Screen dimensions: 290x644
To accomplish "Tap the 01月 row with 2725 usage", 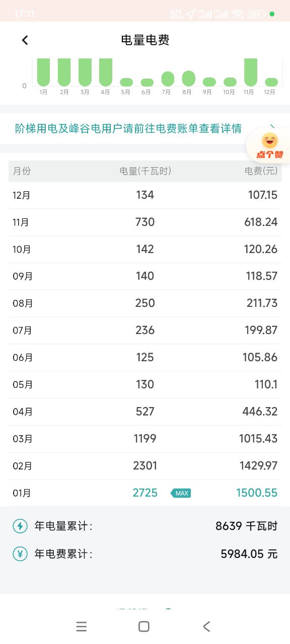I will (145, 493).
